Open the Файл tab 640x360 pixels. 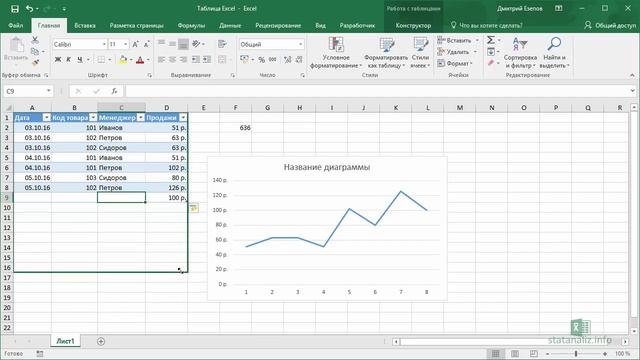[x=16, y=25]
